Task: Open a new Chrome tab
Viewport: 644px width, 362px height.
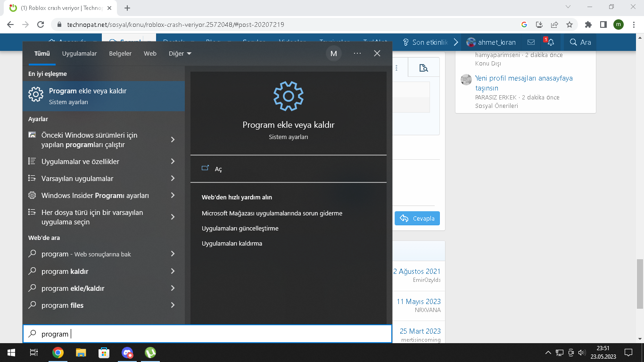Action: pos(127,8)
